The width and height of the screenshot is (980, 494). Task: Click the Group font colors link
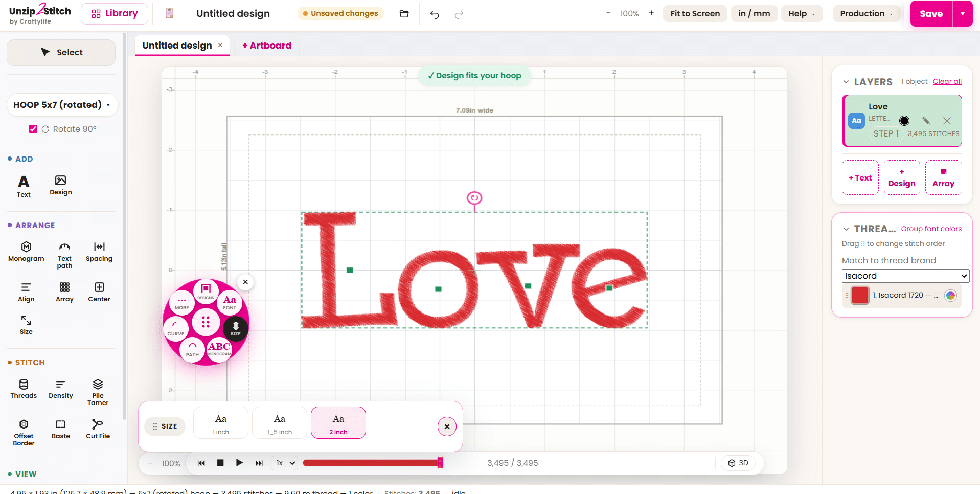click(931, 229)
